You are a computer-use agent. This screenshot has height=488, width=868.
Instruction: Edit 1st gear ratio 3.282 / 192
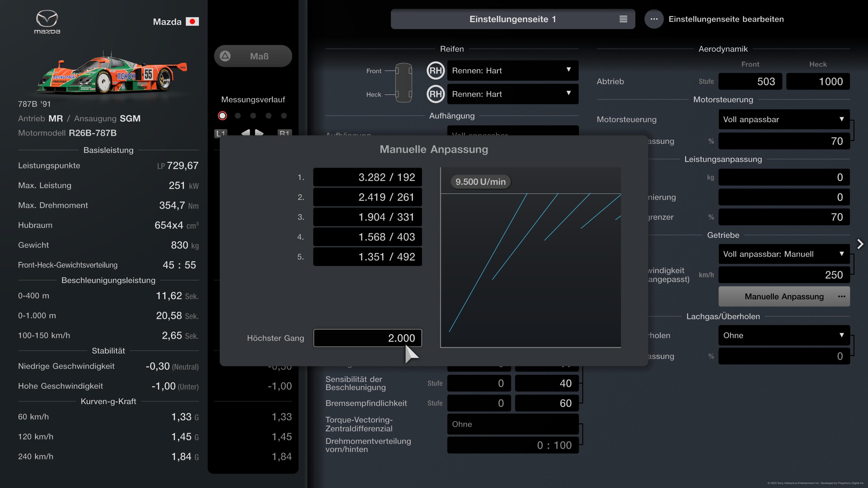click(367, 177)
